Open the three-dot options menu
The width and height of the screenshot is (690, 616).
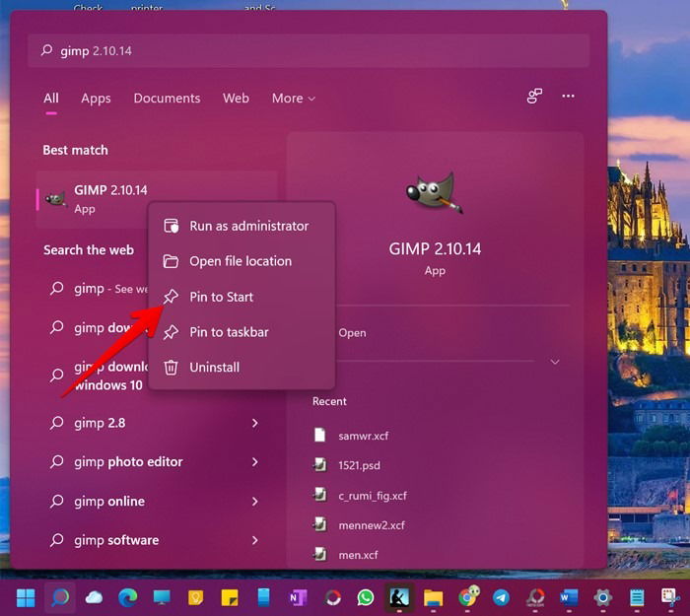point(568,96)
